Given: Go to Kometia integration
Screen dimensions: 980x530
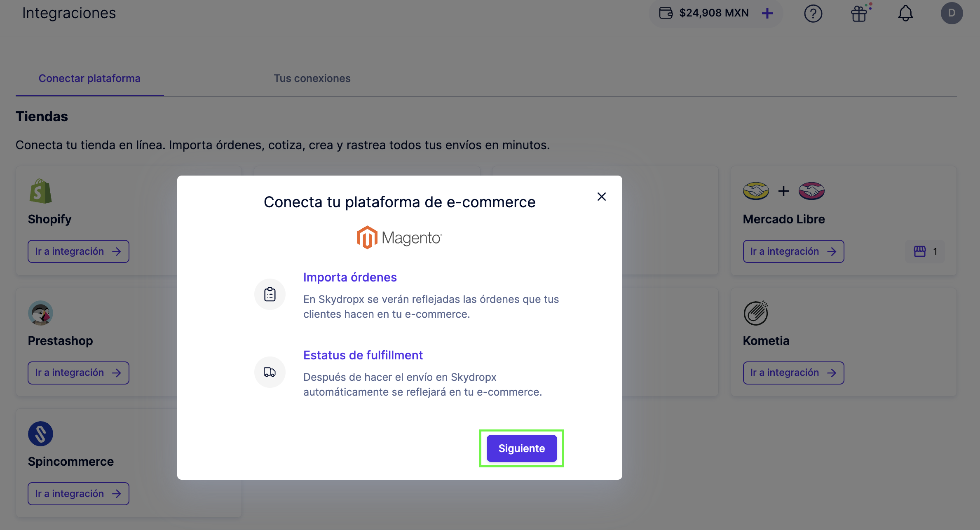Looking at the screenshot, I should tap(793, 373).
